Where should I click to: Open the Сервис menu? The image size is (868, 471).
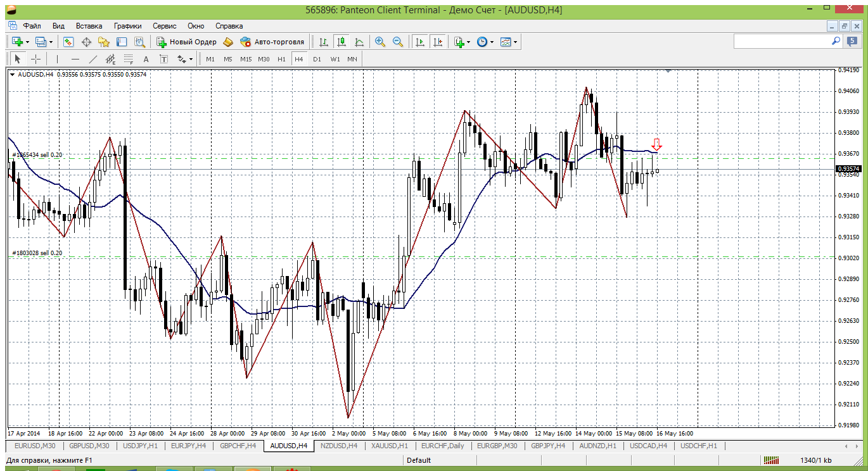click(x=165, y=26)
